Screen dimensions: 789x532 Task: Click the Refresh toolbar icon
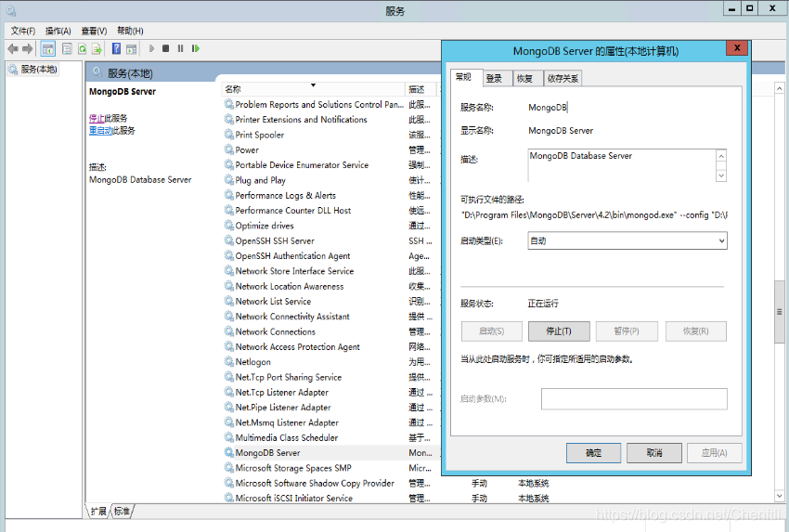pos(82,49)
